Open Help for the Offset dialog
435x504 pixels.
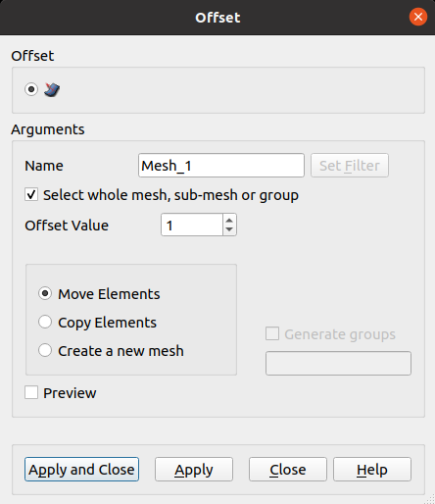point(372,470)
